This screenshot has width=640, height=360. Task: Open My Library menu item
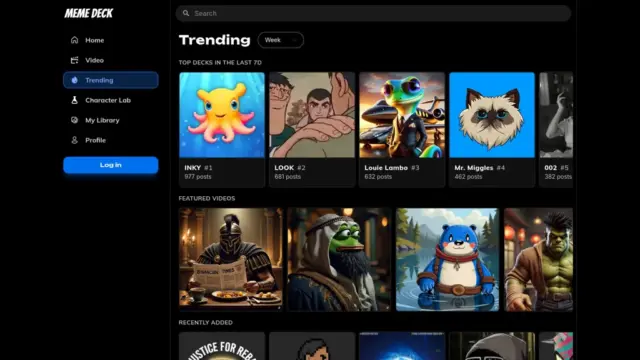coord(111,120)
